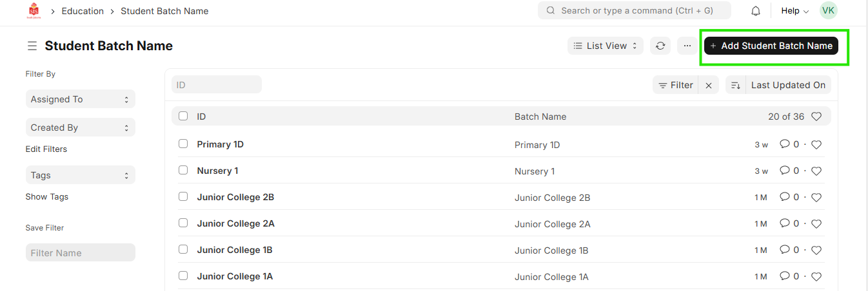Click the Edit Filters link
The width and height of the screenshot is (868, 291).
pos(46,149)
